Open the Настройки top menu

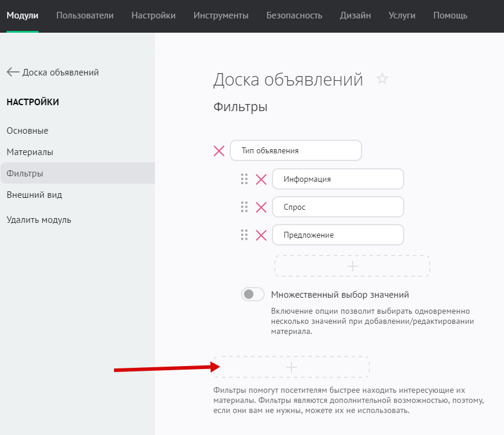tap(153, 15)
